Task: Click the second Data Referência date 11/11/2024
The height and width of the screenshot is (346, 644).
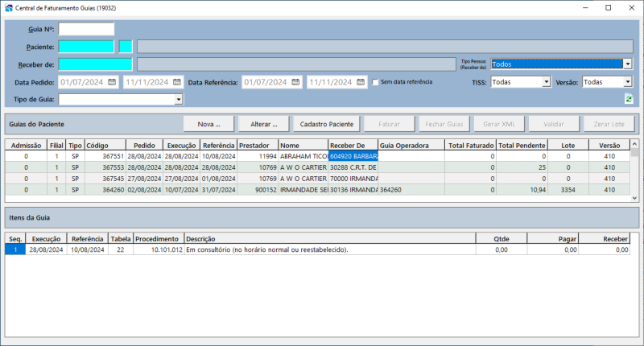Action: [331, 82]
